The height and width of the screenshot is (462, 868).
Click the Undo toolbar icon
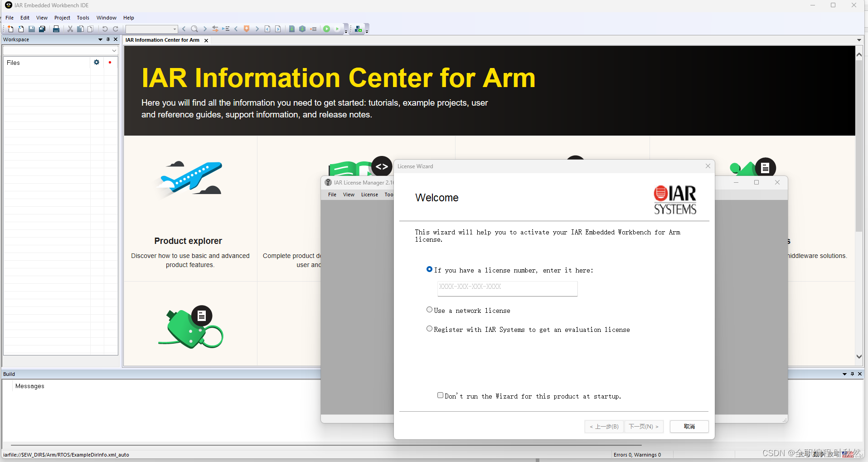[105, 29]
